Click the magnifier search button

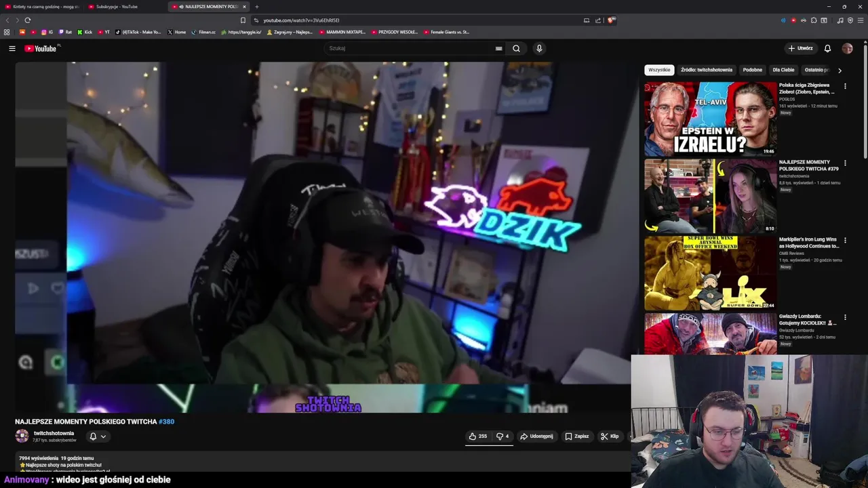[516, 48]
